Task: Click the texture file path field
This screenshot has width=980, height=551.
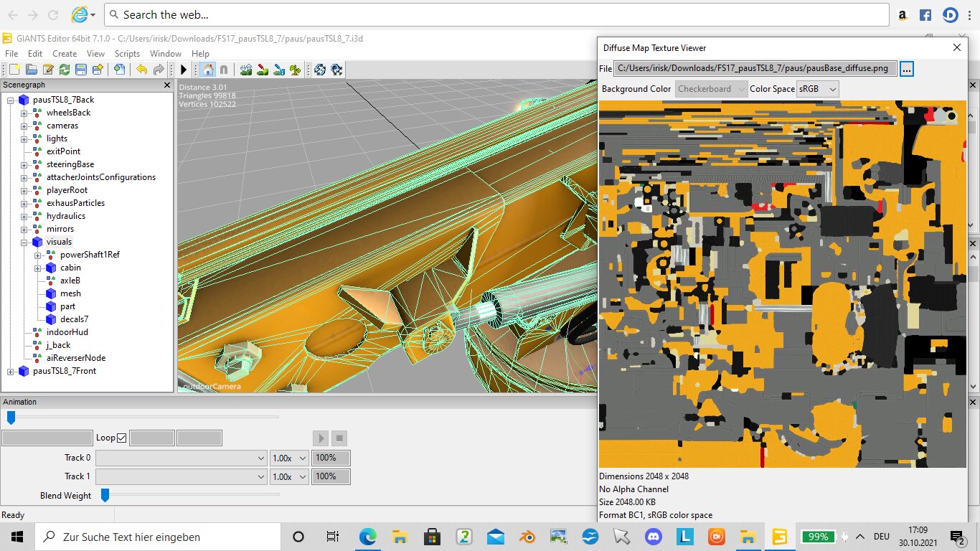Action: coord(755,69)
